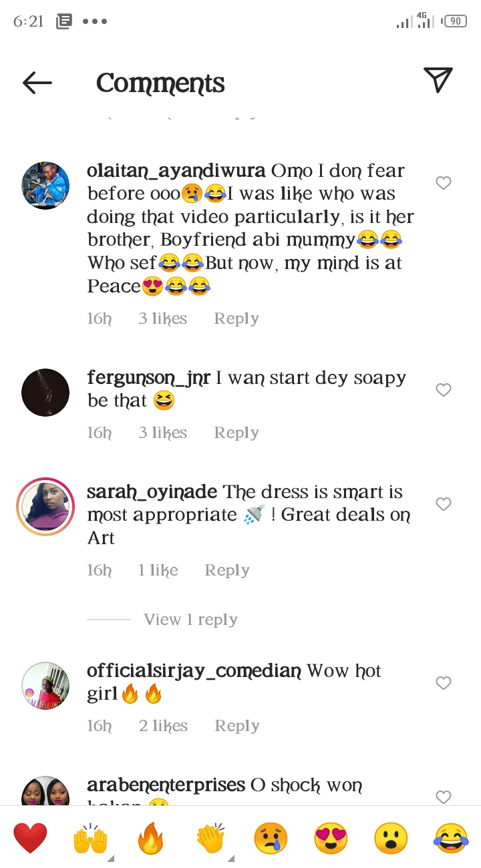The image size is (481, 868).
Task: Add the surprised face emoji
Action: coord(391,839)
